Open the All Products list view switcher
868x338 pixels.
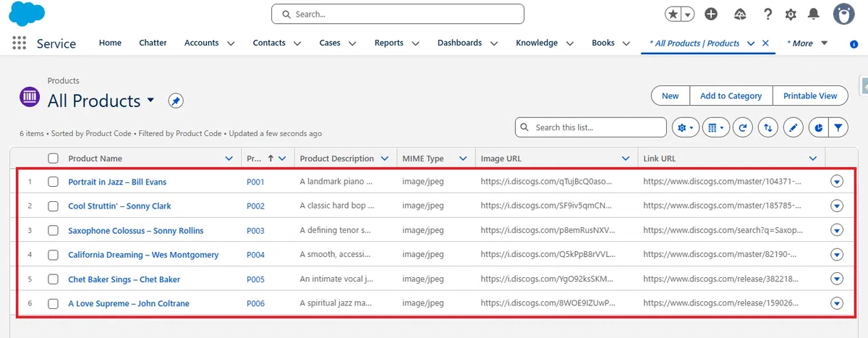[x=150, y=100]
